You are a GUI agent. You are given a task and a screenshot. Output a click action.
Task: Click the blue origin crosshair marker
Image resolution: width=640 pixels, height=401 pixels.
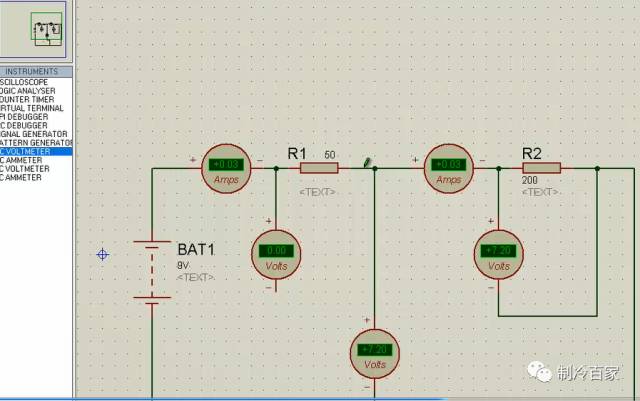[x=102, y=254]
